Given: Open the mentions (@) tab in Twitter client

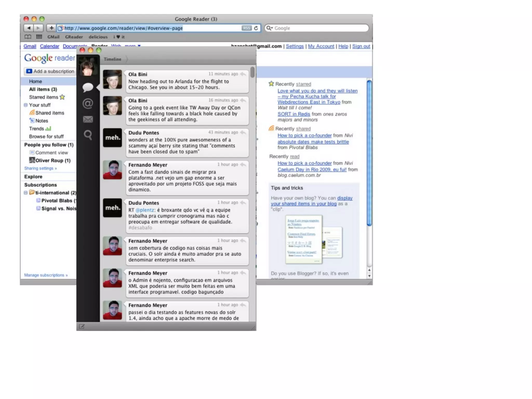Looking at the screenshot, I should [88, 103].
